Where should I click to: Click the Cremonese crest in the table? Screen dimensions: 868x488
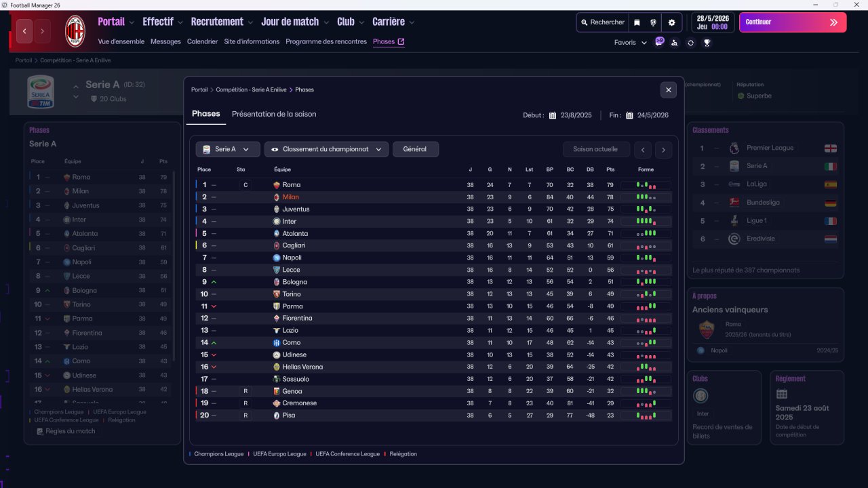[276, 403]
